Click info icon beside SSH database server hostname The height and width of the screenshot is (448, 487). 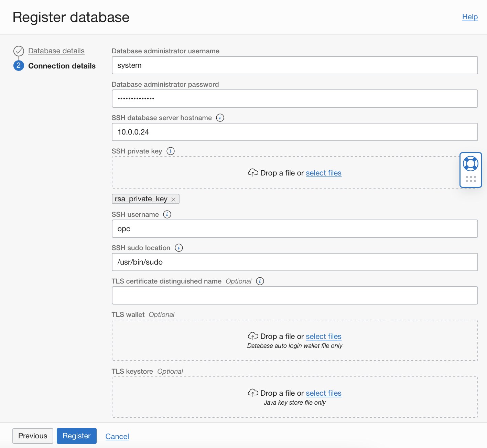220,118
